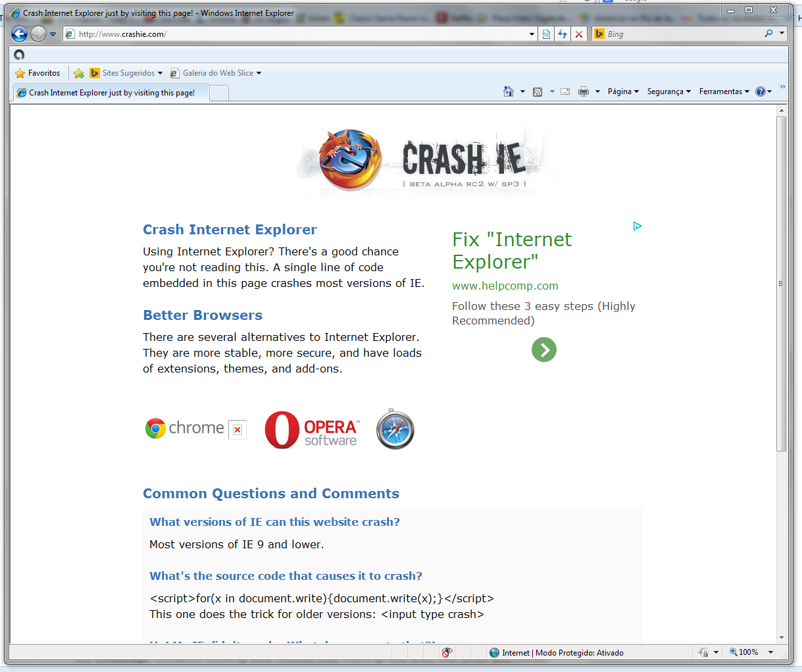Open the Fix "Internet Explorer" ad headline

point(512,251)
